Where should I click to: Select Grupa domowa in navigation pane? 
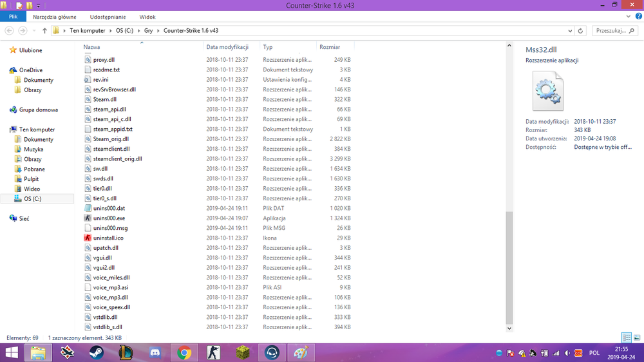(38, 110)
